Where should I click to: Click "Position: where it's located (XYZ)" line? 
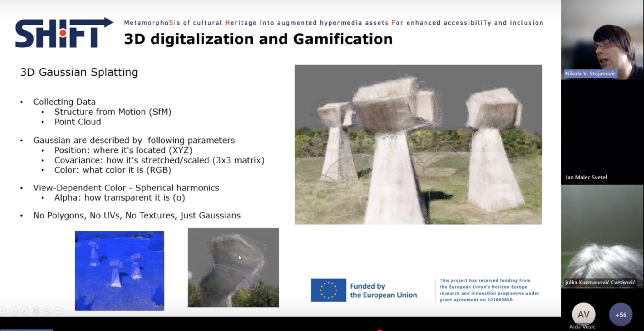(x=123, y=150)
